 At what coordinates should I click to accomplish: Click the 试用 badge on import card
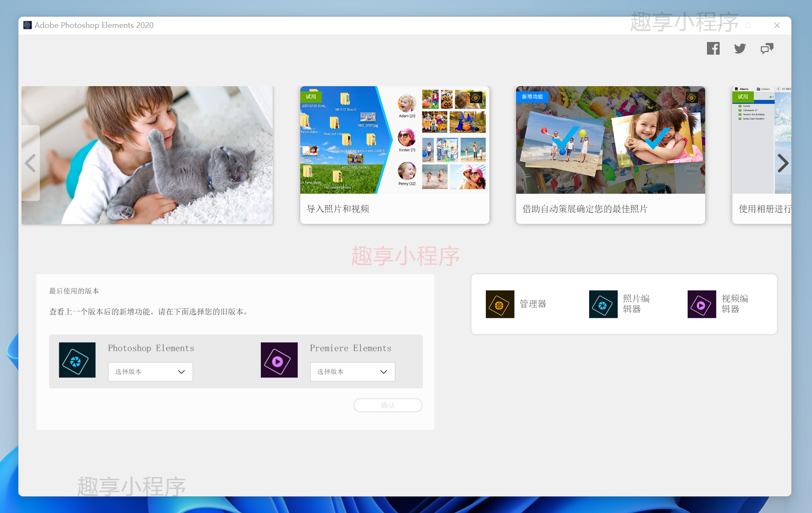[x=311, y=97]
